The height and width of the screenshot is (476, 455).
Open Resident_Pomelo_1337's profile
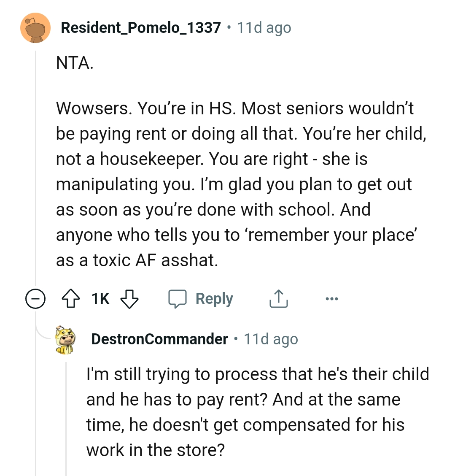click(140, 27)
